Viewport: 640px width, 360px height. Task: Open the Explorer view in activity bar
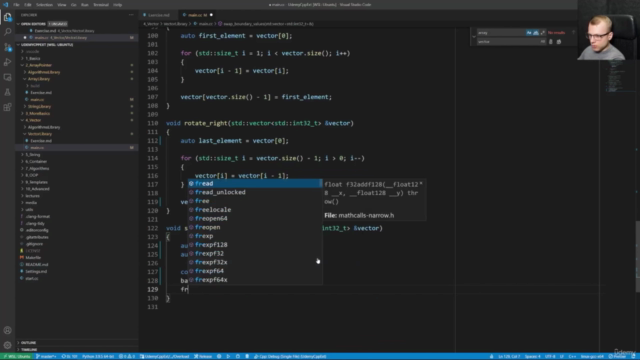coord(7,17)
